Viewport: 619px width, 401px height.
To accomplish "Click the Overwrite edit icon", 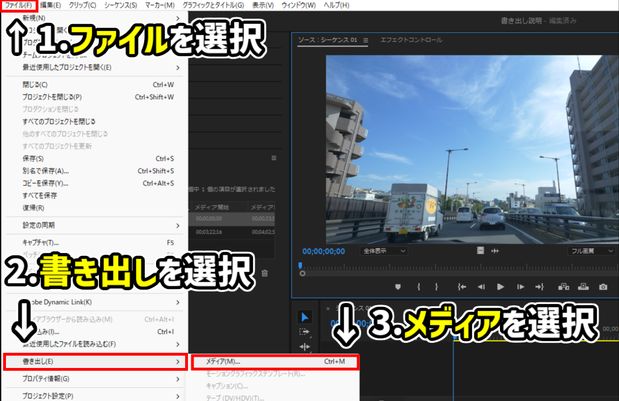I will 583,287.
